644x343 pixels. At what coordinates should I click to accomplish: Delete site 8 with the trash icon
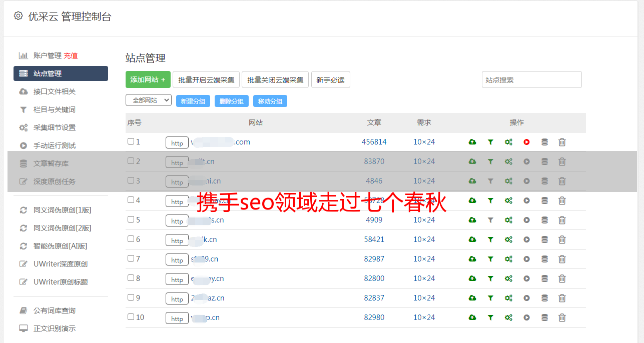tap(562, 278)
